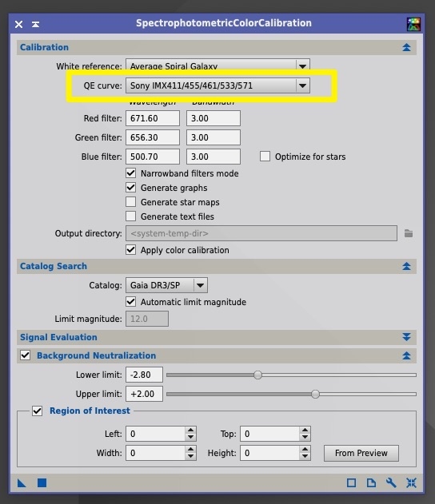The height and width of the screenshot is (504, 435).
Task: Click the Lower limit slider handle
Action: [x=257, y=375]
